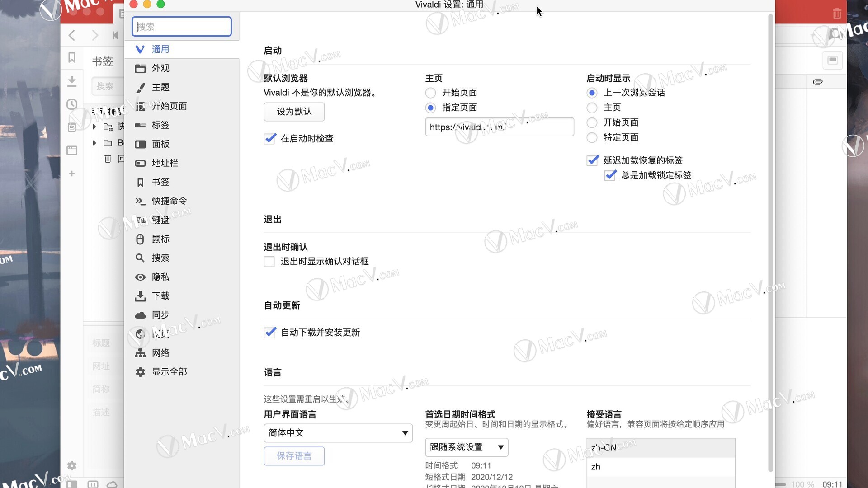Open downloads panel icon in browser sidebar
Screen dimensions: 868x488
(x=72, y=81)
